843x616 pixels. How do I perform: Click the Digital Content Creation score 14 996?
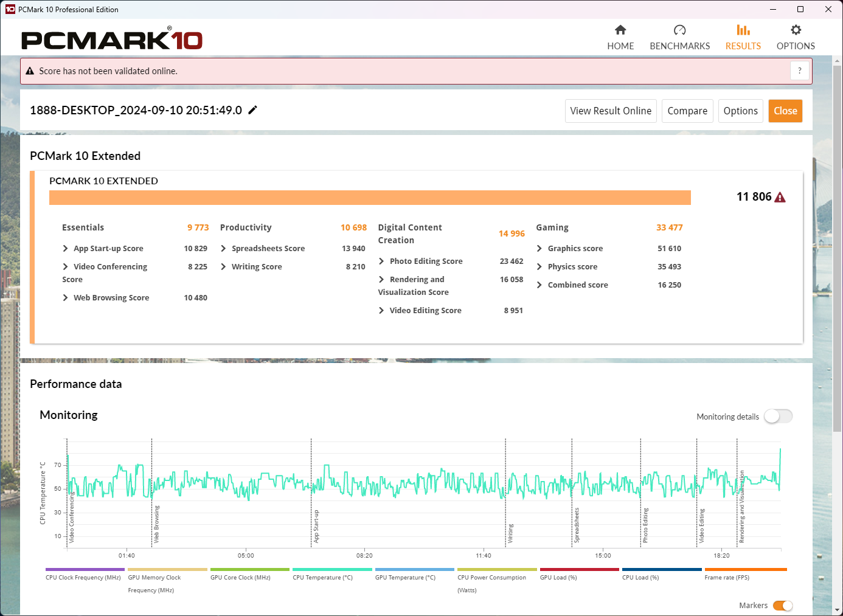pyautogui.click(x=512, y=234)
